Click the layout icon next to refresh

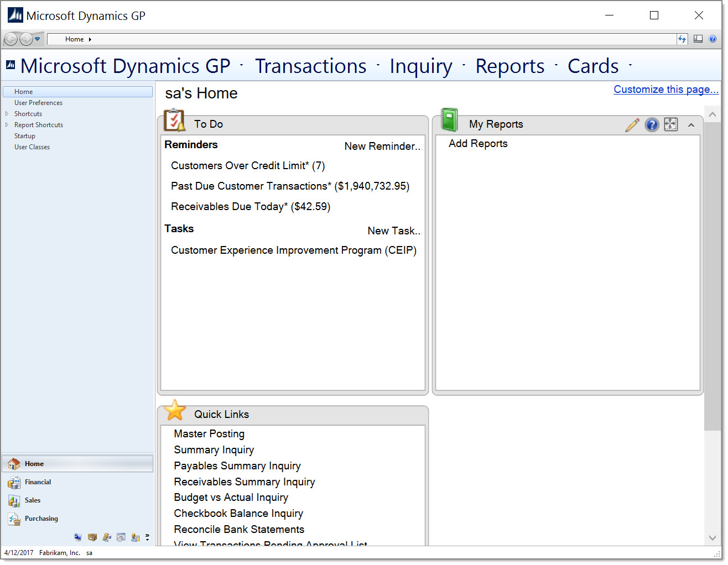click(x=698, y=39)
